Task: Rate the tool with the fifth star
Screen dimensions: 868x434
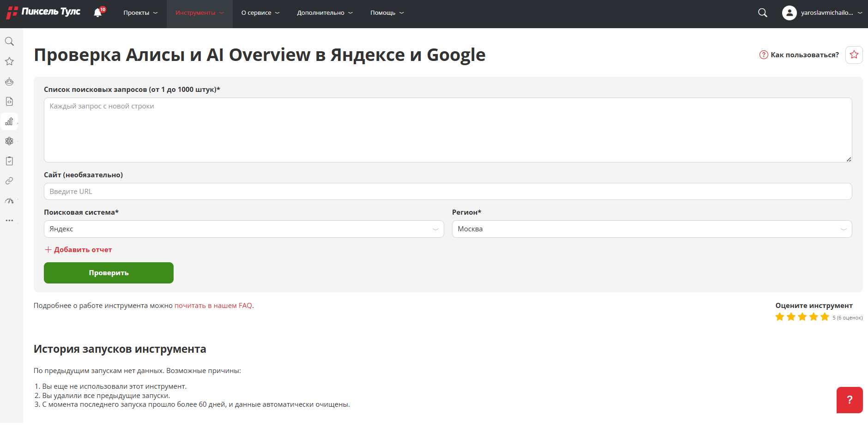Action: coord(825,317)
